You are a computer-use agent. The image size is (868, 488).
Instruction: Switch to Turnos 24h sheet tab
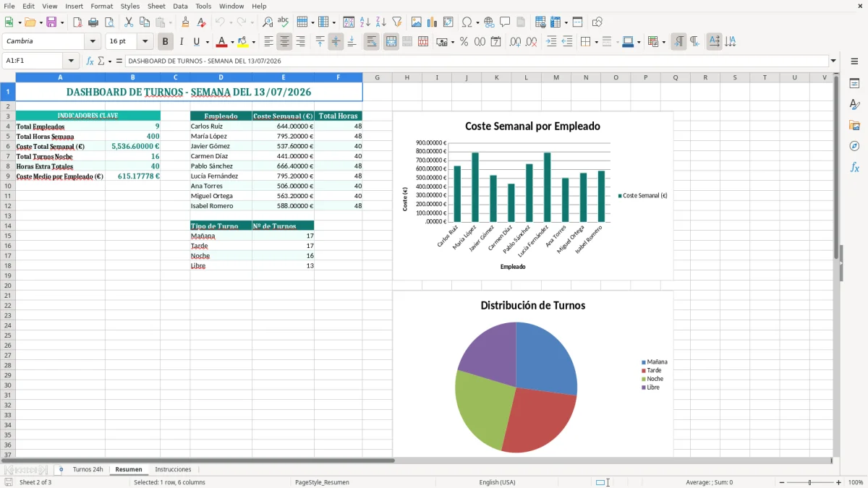tap(88, 469)
